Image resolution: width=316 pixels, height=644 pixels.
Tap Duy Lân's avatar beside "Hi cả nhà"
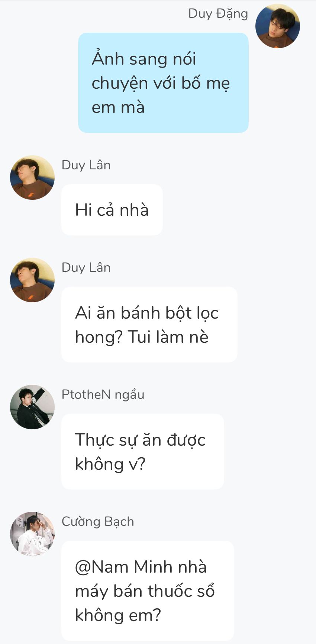tap(32, 178)
